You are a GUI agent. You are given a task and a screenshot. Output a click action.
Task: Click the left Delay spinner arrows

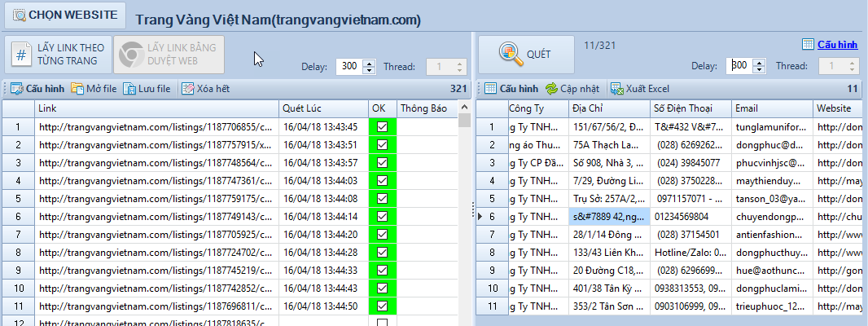[x=369, y=67]
